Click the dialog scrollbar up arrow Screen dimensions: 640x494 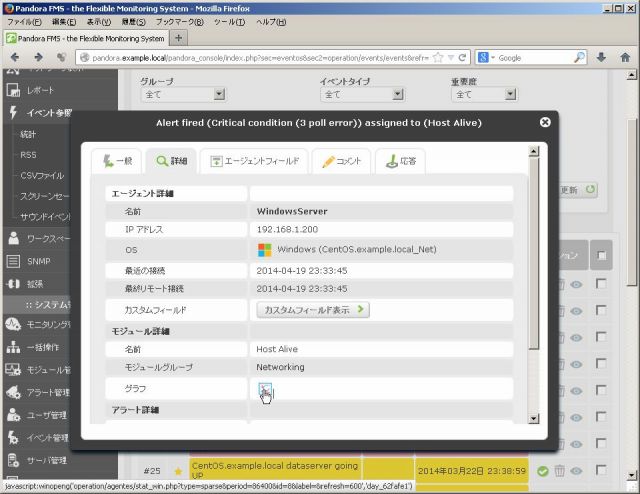[x=533, y=151]
